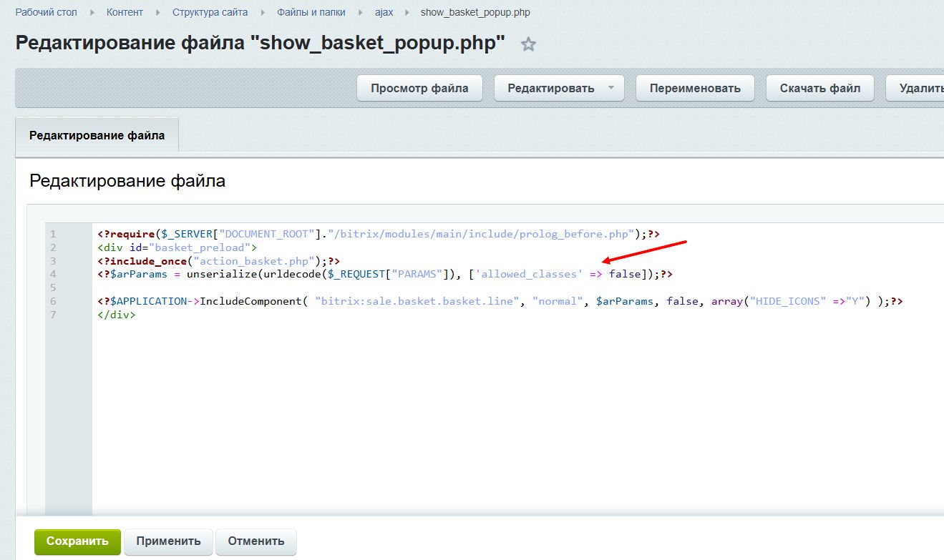
Task: Open the Контент breadcrumb link
Action: point(125,12)
